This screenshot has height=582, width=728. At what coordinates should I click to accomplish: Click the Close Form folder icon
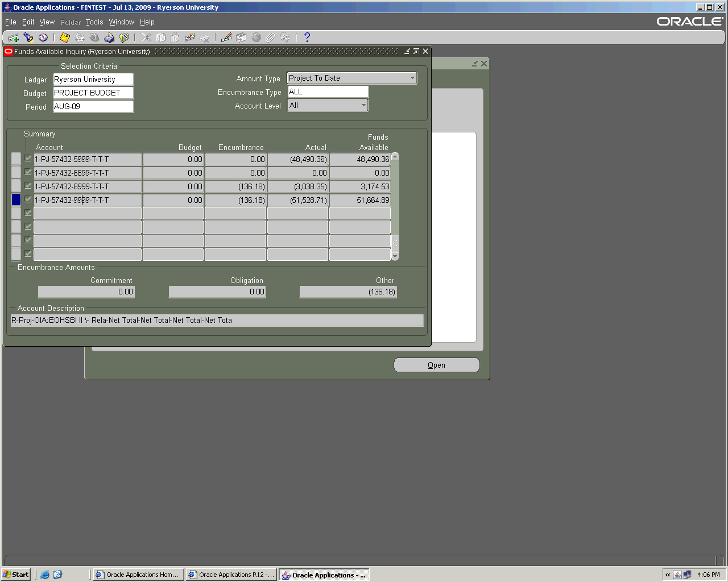124,38
